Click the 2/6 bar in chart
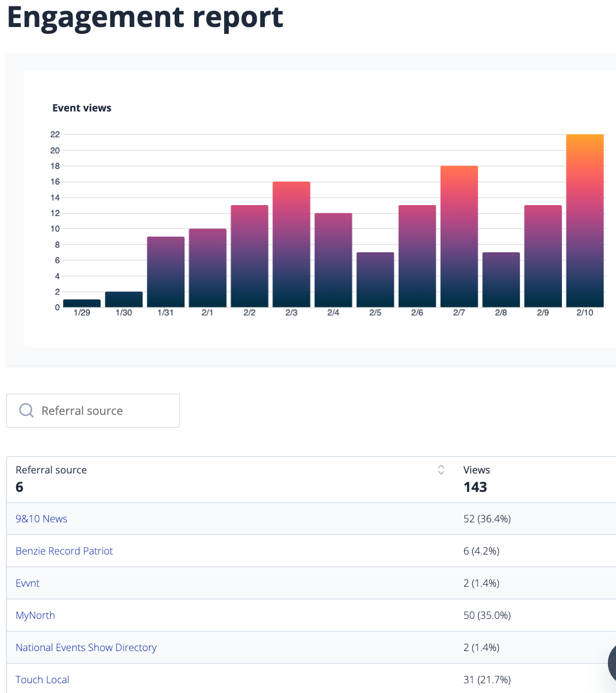This screenshot has height=693, width=616. click(417, 256)
